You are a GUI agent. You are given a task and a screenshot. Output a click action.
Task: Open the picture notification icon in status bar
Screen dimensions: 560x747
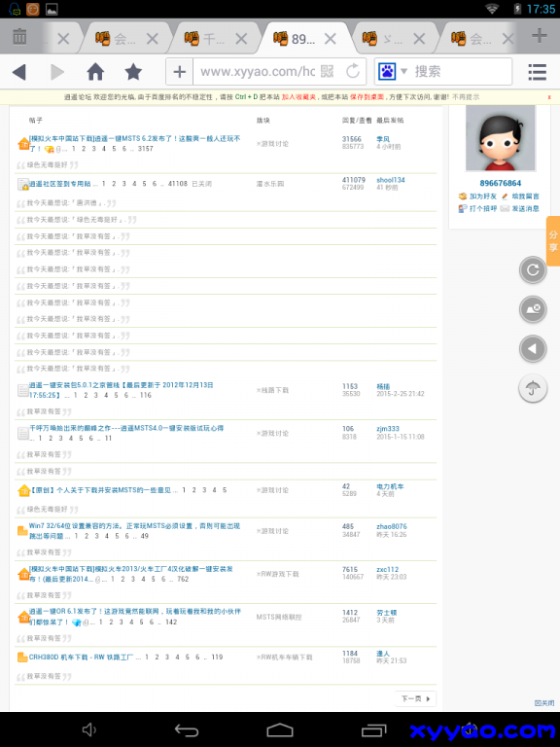coord(52,9)
